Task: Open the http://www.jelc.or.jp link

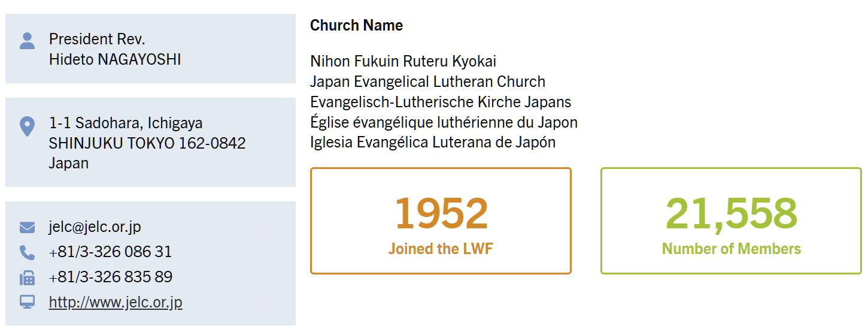Action: (x=116, y=302)
